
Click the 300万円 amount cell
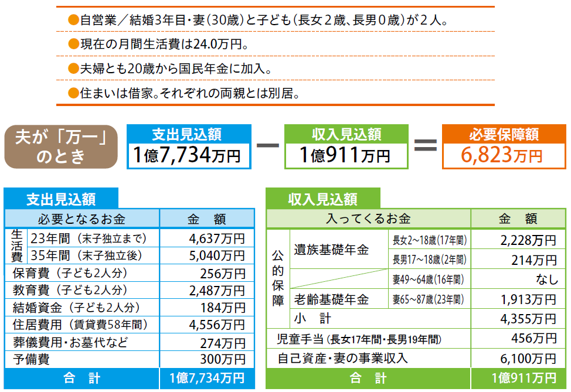(207, 359)
